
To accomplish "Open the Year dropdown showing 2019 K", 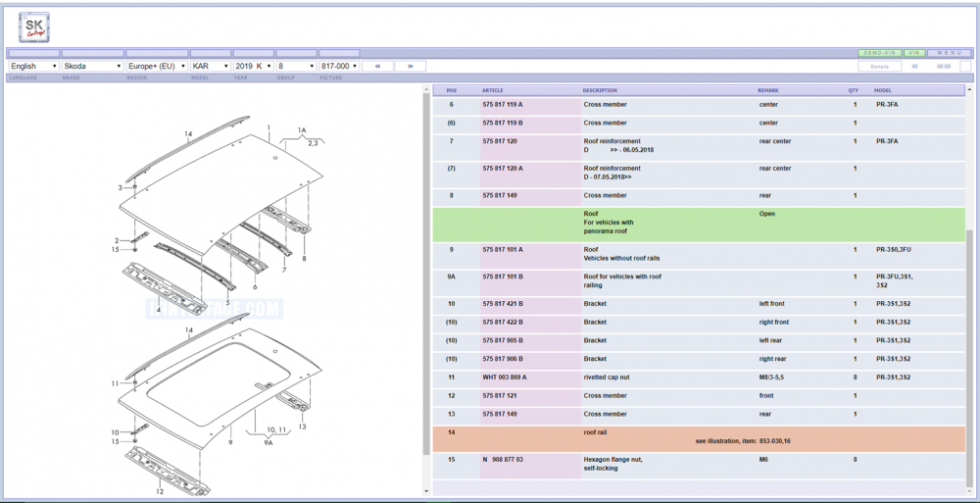I will point(254,66).
